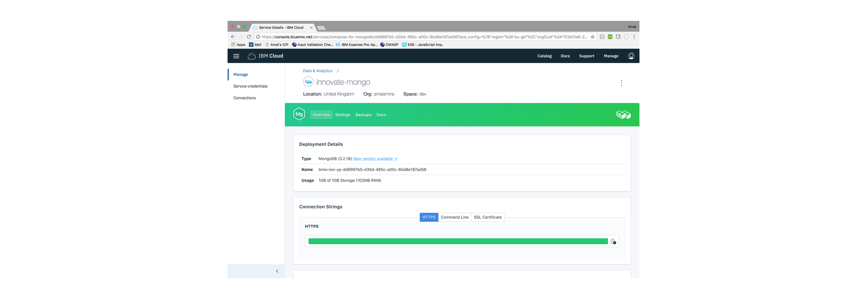
Task: Switch to the Command Line tab
Action: [455, 217]
